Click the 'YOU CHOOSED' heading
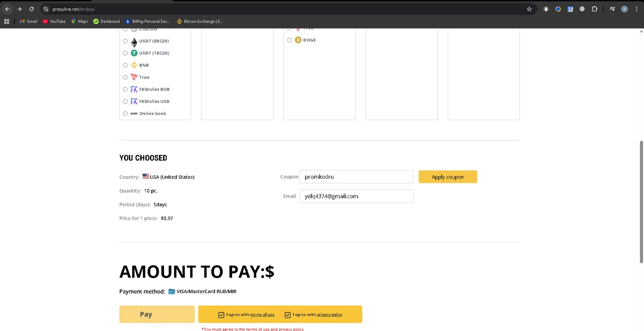Screen dimensions: 644x331 (143, 158)
